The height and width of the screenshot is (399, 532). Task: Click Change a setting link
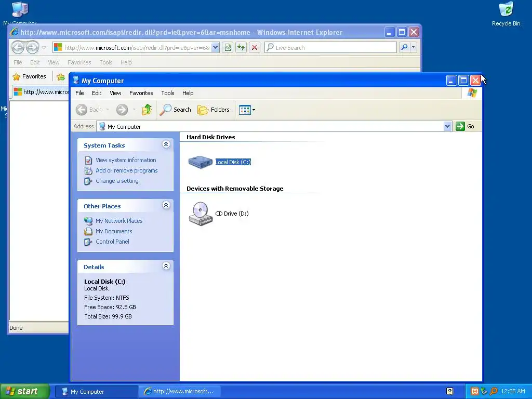[117, 181]
